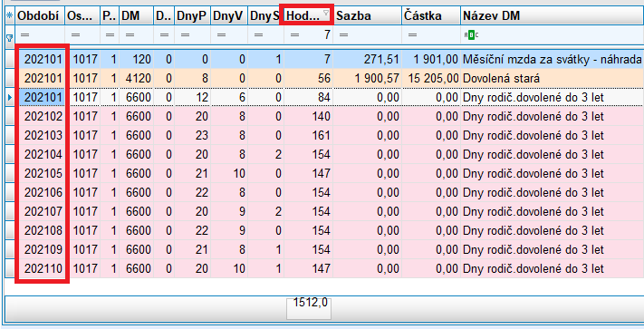
Task: Sort by the Částka column header
Action: tap(431, 16)
